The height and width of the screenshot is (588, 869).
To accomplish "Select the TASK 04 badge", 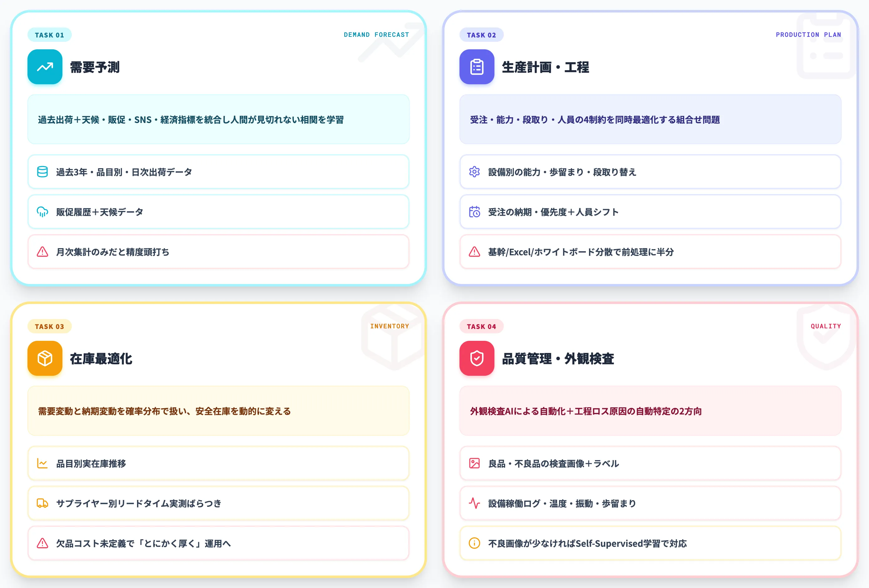I will point(481,326).
